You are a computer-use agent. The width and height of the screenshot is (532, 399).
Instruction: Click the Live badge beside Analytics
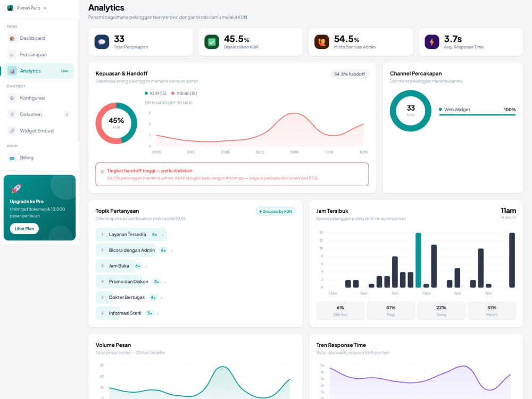(x=64, y=71)
